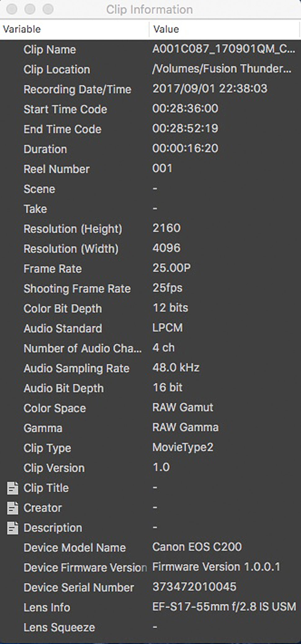Click the Device Serial Number value
The height and width of the screenshot is (644, 301).
(194, 587)
